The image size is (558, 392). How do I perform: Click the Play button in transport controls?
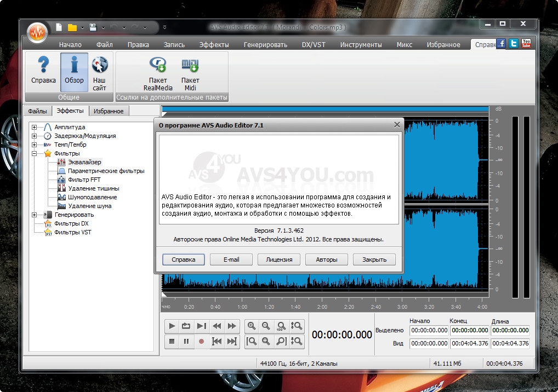click(x=172, y=326)
